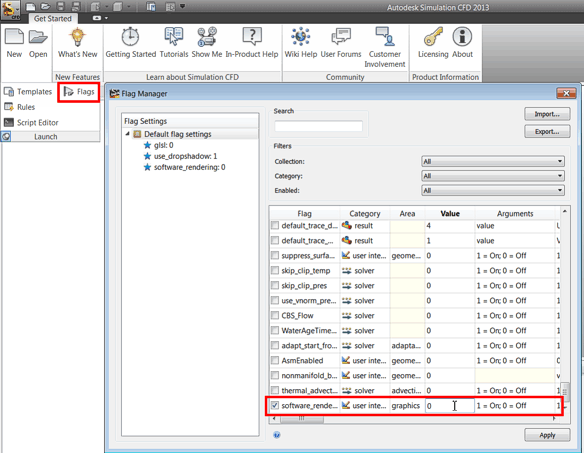Click the Launch panel label

click(46, 137)
